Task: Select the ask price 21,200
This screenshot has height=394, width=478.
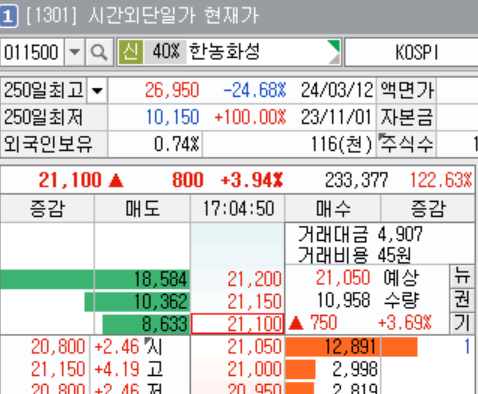Action: pos(254,279)
